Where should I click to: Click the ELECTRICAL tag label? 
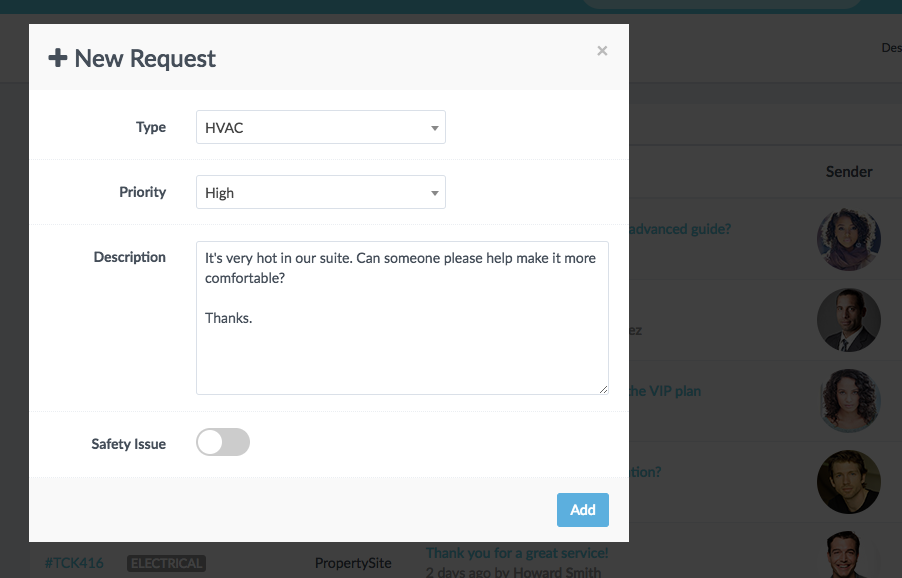[x=166, y=564]
